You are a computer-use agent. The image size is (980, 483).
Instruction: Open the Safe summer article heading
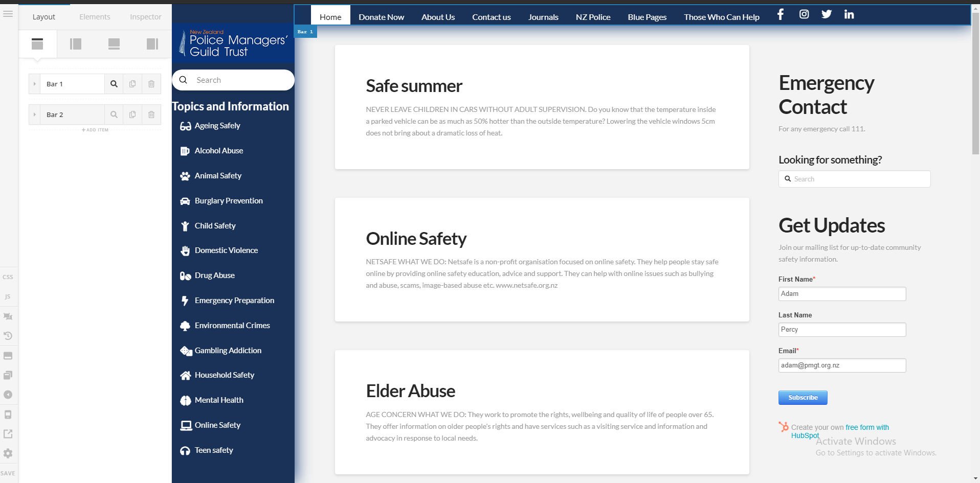coord(414,86)
